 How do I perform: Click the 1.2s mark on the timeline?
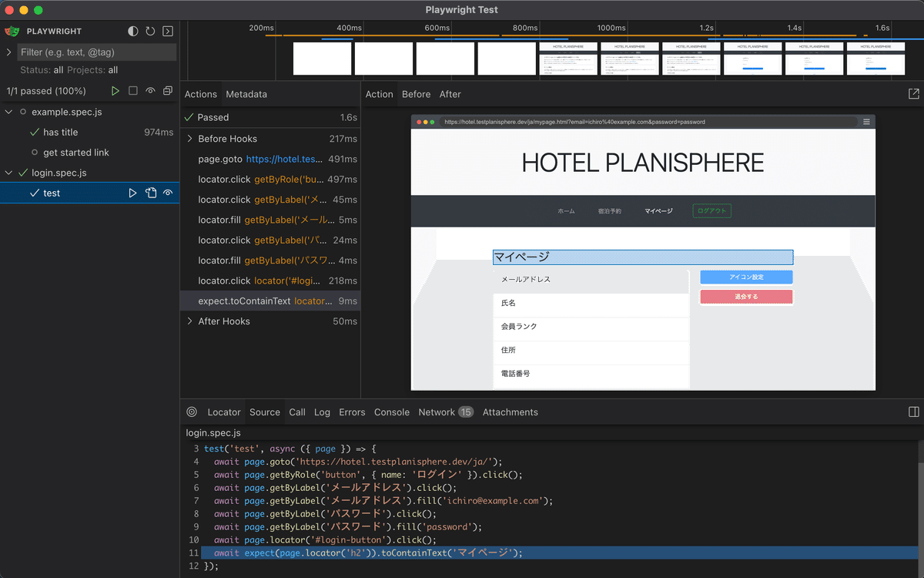[707, 28]
